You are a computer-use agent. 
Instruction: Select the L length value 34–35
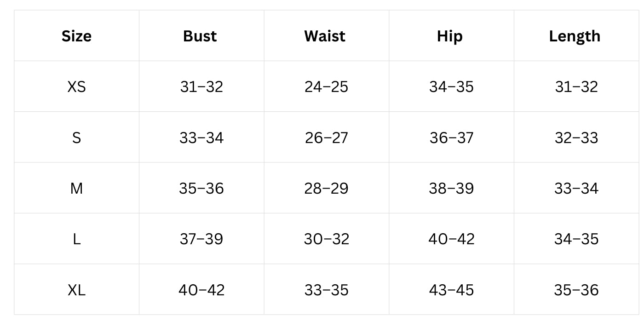coord(576,239)
